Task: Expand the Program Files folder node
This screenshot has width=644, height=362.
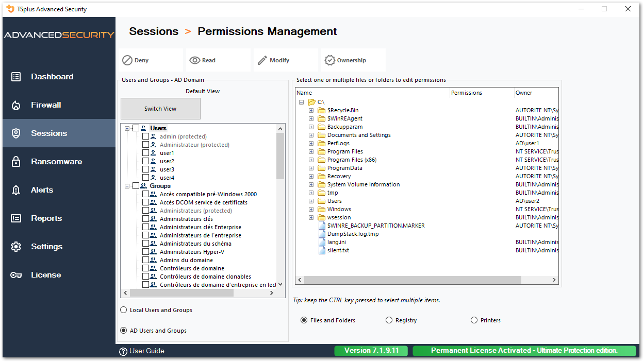Action: coord(310,151)
